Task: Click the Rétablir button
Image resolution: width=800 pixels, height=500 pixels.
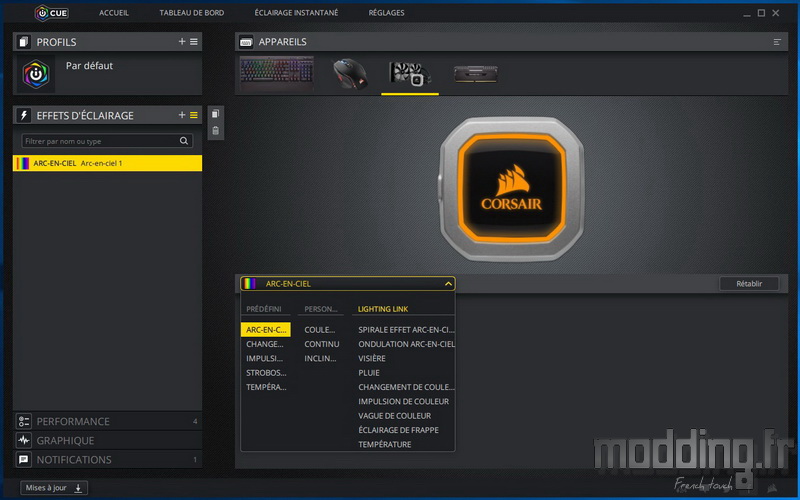Action: click(x=749, y=284)
